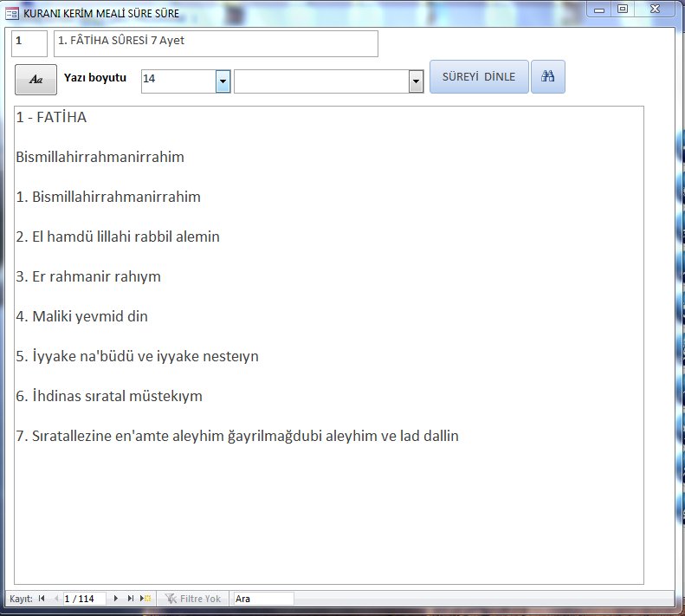Click the surah number field containing 1

(x=29, y=43)
